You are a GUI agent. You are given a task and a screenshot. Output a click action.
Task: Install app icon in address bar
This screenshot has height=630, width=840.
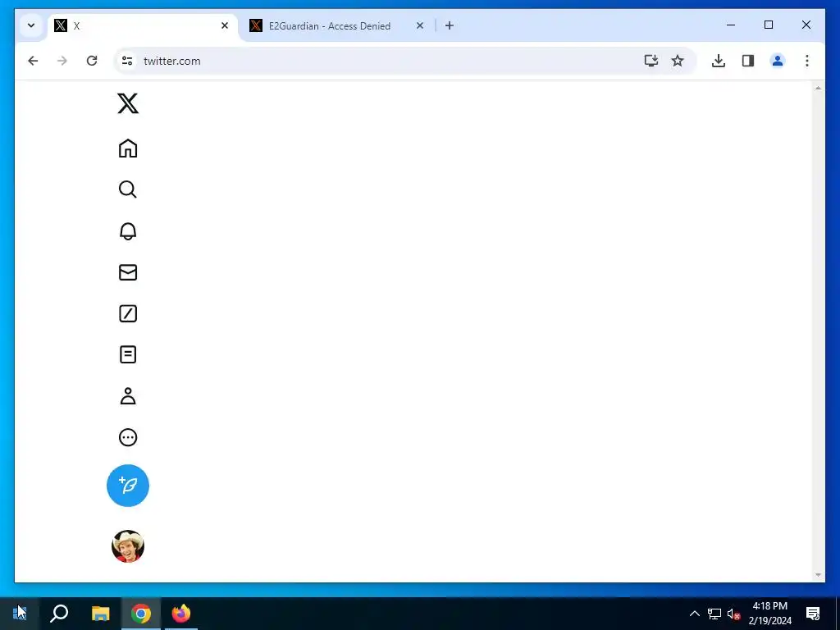pos(651,61)
